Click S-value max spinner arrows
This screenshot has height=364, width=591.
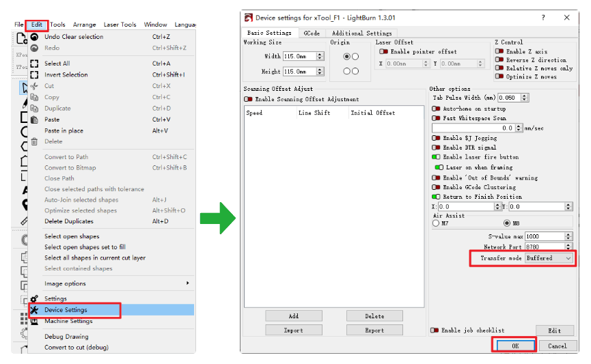click(568, 236)
